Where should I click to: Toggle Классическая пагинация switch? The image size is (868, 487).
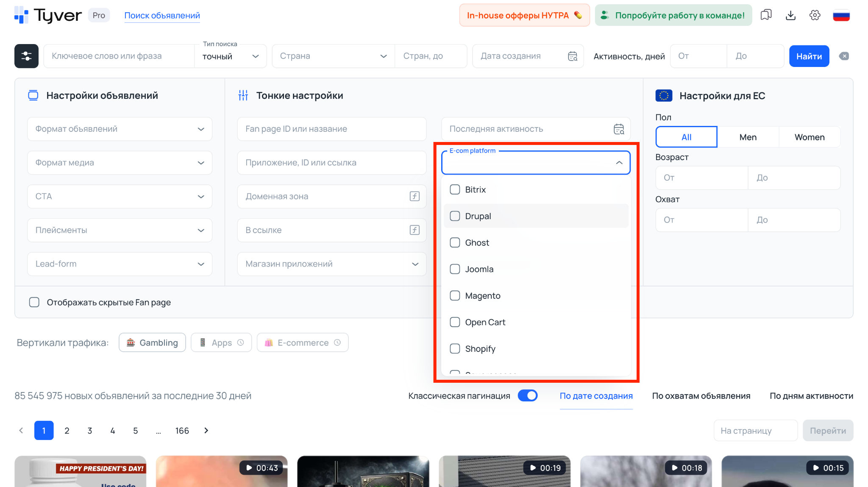[x=528, y=395]
